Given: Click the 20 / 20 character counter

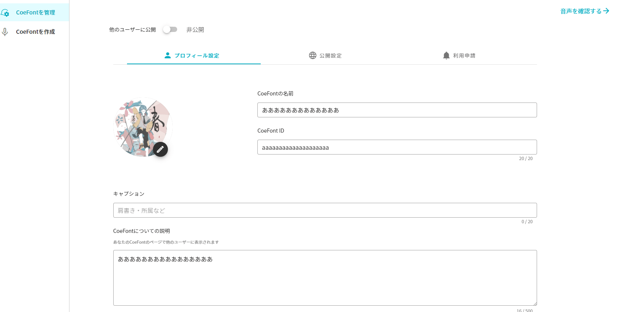Looking at the screenshot, I should 526,159.
